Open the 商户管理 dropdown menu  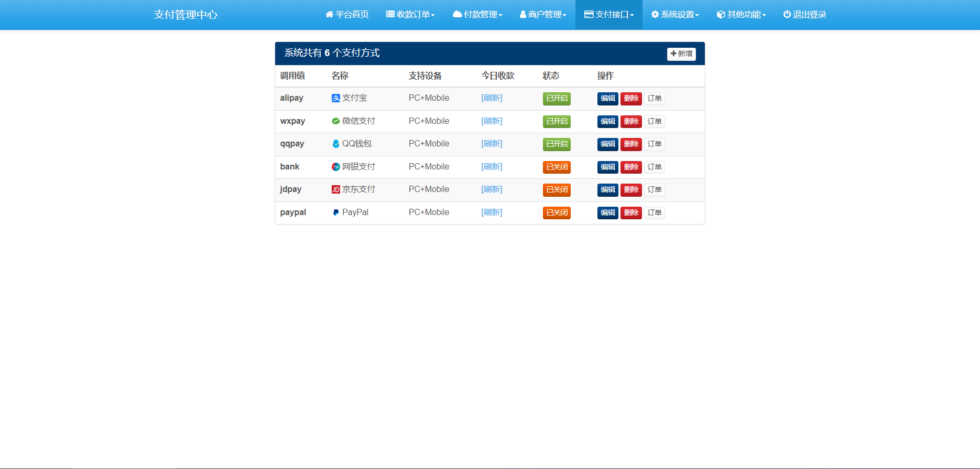543,15
